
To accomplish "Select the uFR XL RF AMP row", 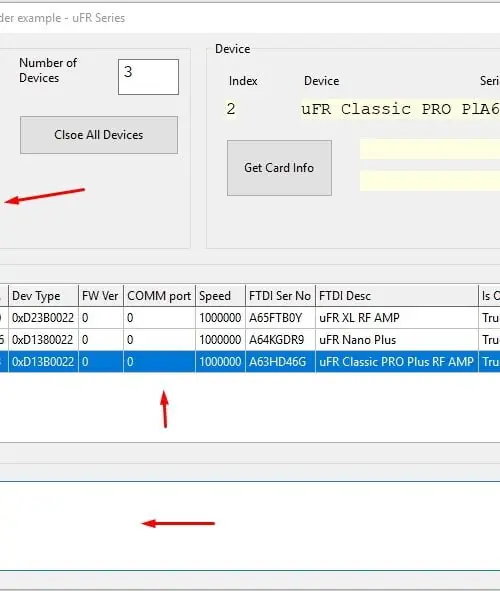I will 250,318.
